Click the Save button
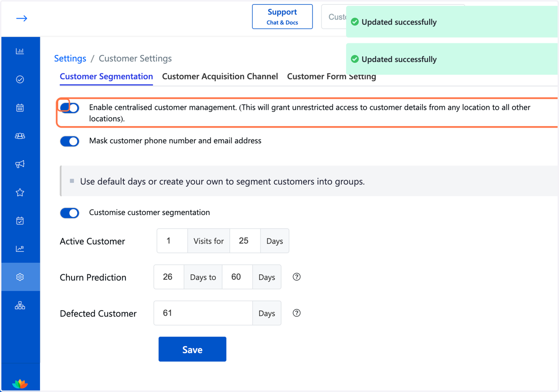The image size is (559, 392). tap(192, 349)
